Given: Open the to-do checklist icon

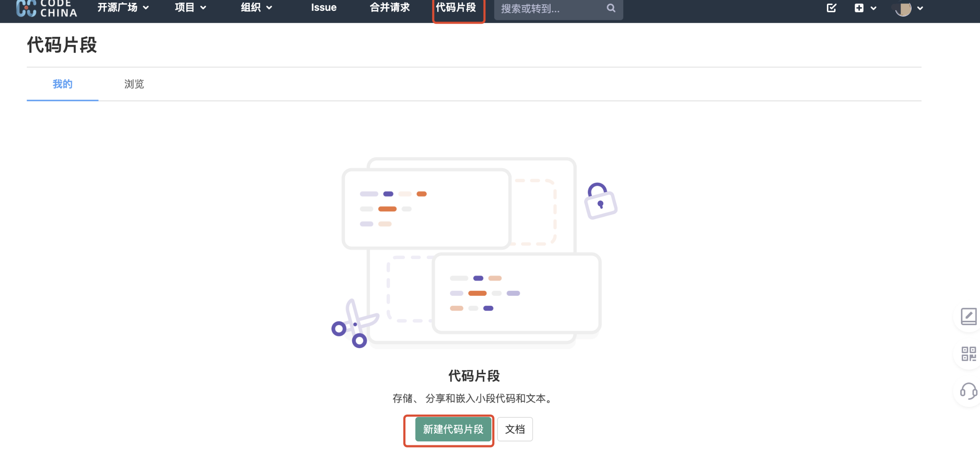Looking at the screenshot, I should (831, 8).
